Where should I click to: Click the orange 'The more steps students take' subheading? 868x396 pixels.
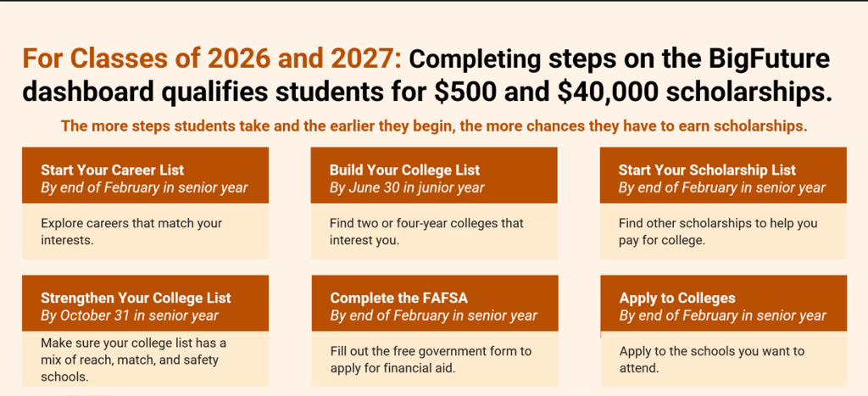click(433, 126)
